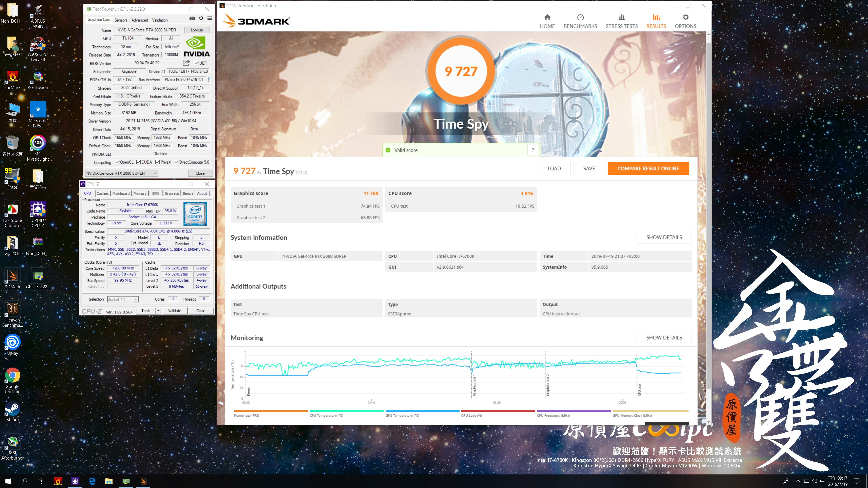868x488 pixels.
Task: Click Show Details for System information
Action: [x=664, y=237]
